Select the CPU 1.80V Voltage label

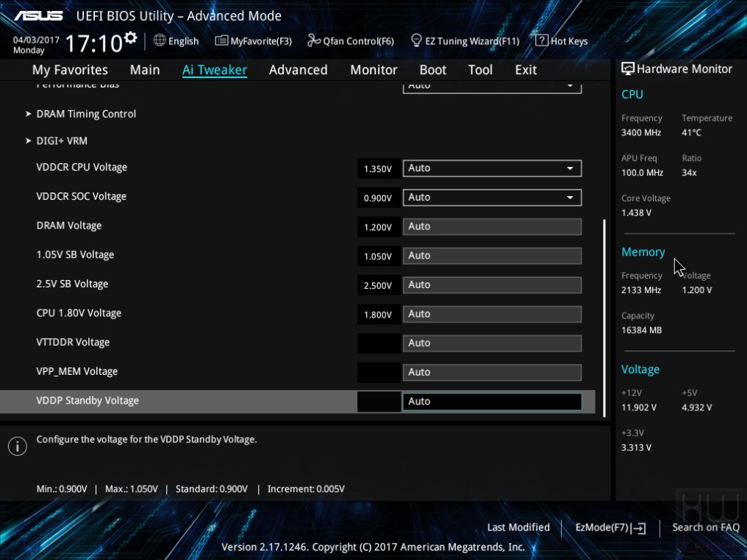tap(79, 313)
